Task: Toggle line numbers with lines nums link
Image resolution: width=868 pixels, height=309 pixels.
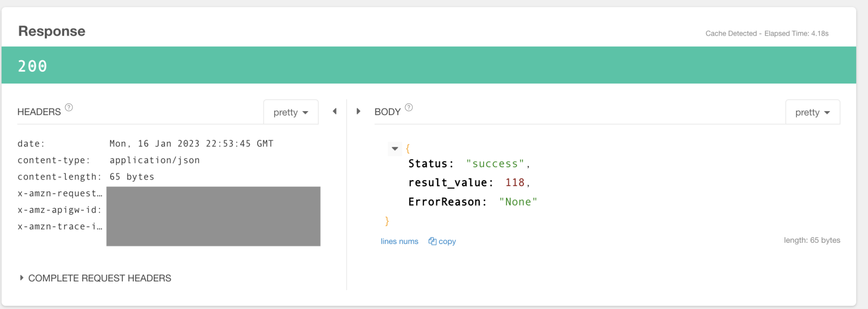Action: (399, 242)
